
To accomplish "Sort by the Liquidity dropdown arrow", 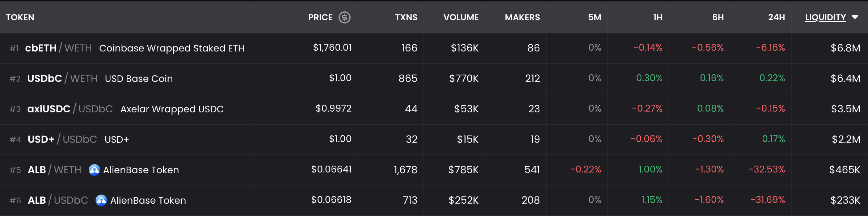I will (x=855, y=17).
